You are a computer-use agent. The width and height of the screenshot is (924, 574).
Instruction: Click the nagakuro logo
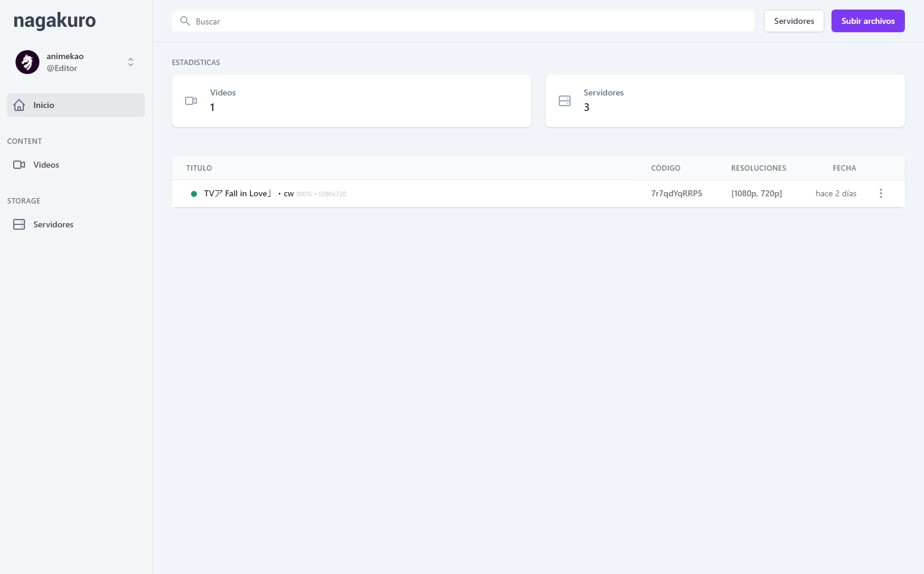point(54,21)
